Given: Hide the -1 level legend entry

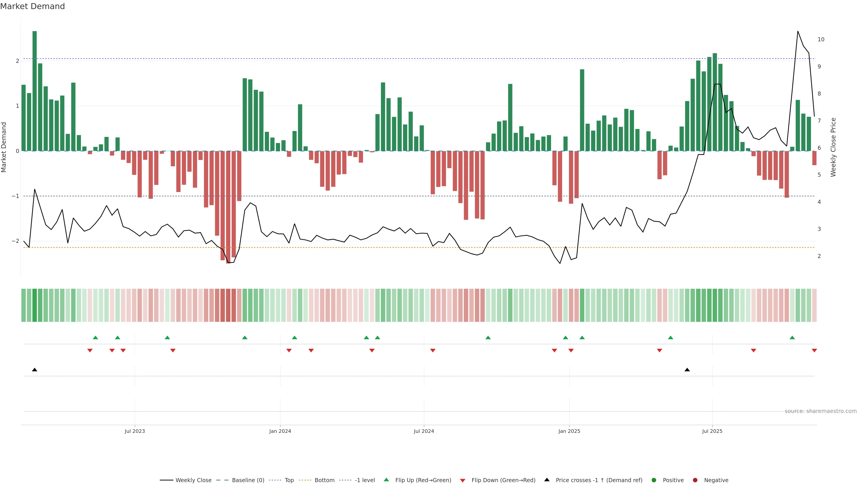Looking at the screenshot, I should [365, 480].
